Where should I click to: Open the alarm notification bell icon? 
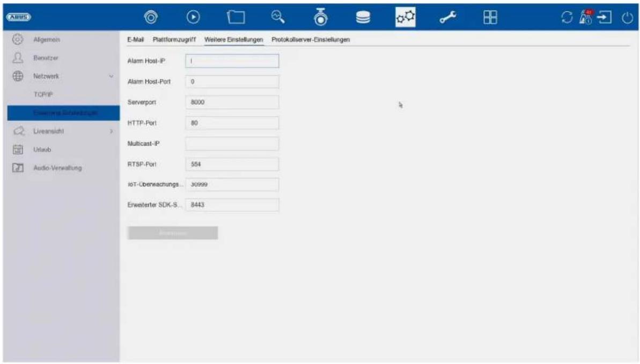point(586,17)
